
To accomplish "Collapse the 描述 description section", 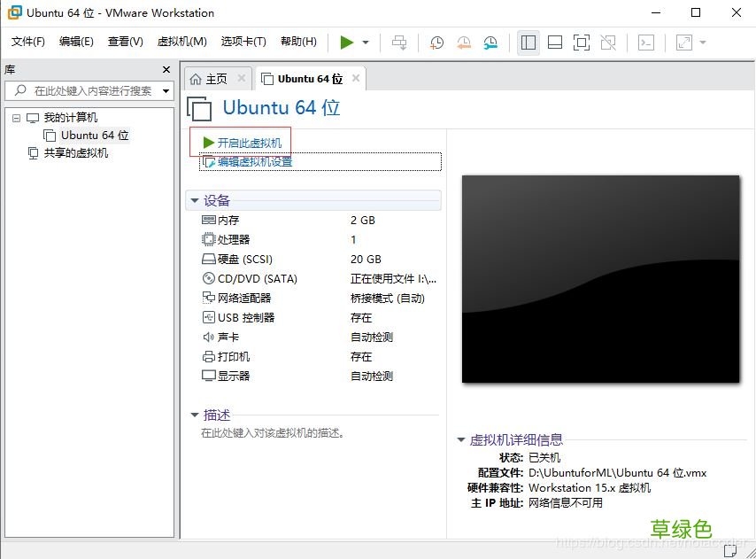I will 195,415.
